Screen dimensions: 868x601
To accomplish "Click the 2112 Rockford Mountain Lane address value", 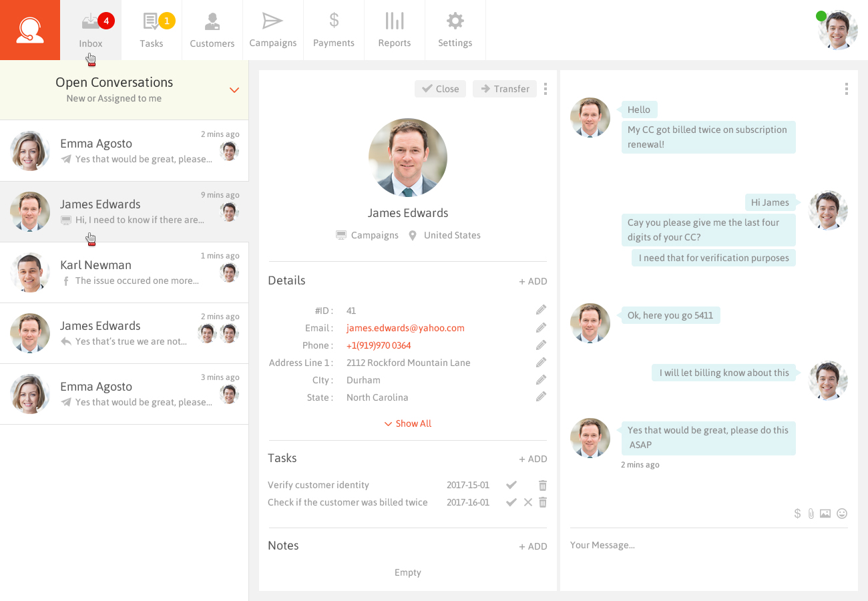I will pyautogui.click(x=409, y=363).
